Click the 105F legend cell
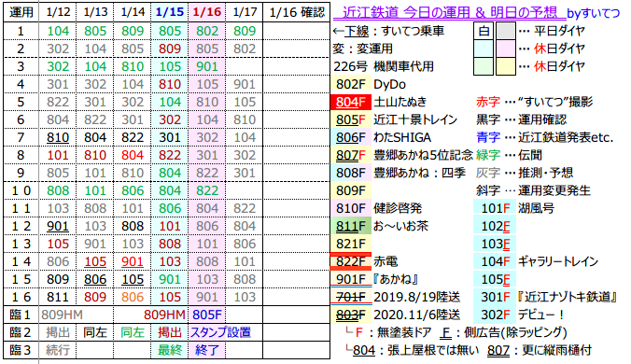Screen dimensions: 631x364 [495, 279]
